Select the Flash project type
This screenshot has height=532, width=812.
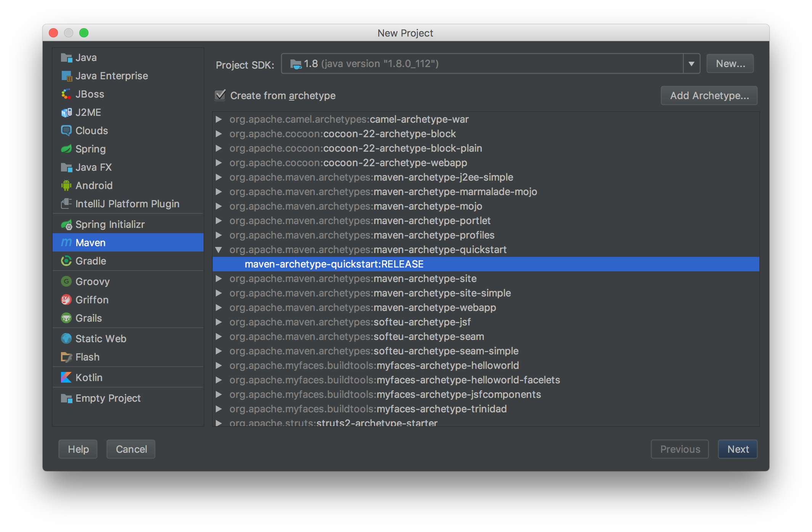[88, 357]
